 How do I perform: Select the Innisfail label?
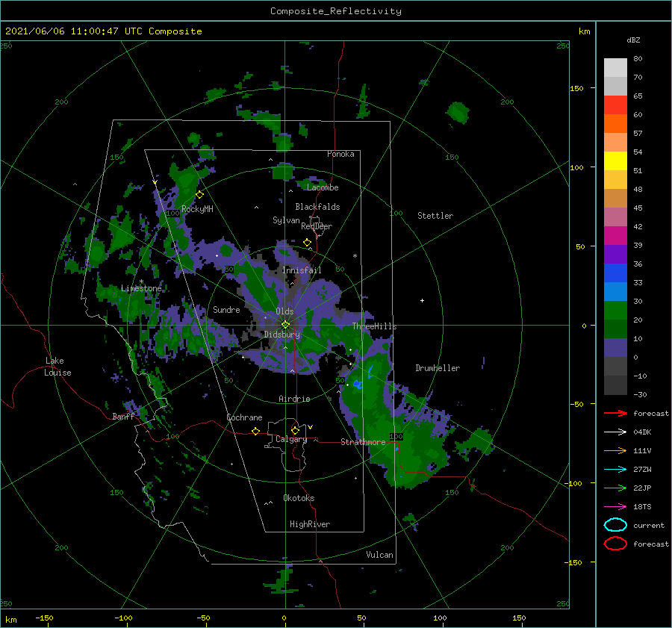(x=302, y=270)
